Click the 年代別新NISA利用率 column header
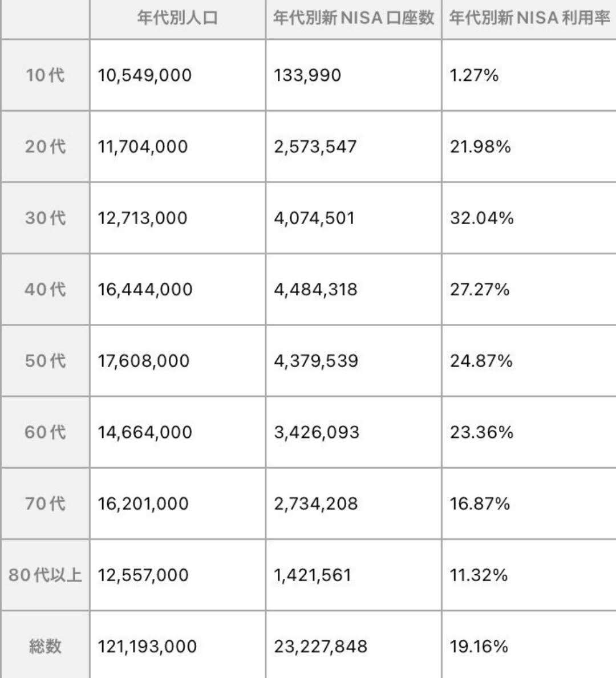 coord(529,18)
